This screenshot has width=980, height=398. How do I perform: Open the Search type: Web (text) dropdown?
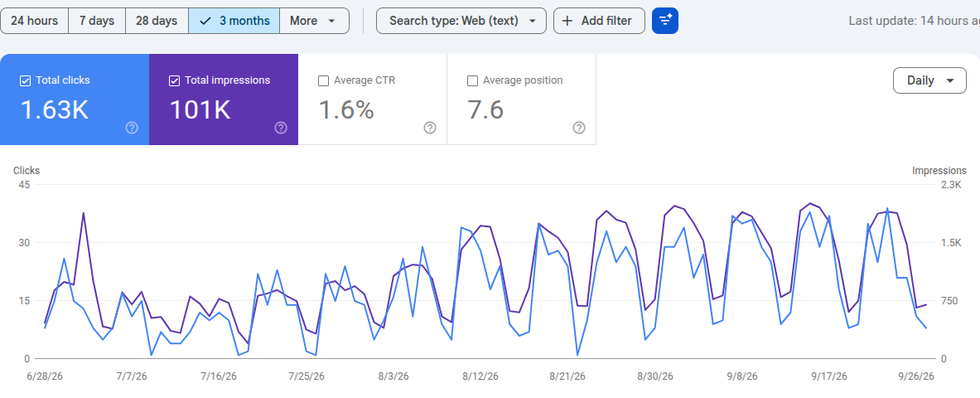461,21
